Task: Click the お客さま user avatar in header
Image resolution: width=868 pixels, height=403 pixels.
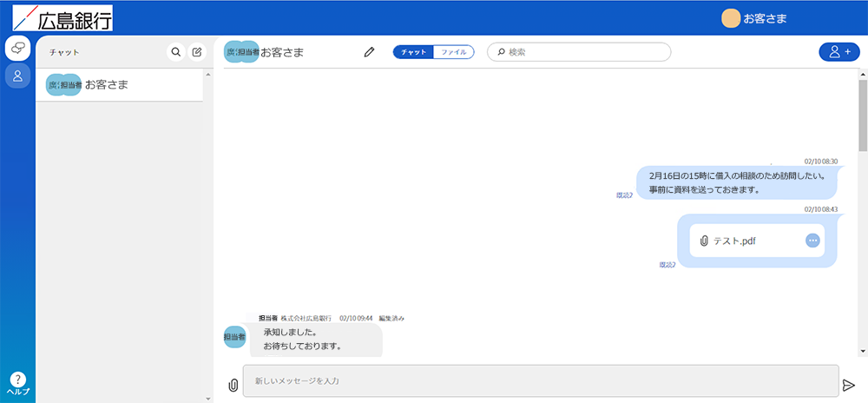Action: [x=731, y=18]
